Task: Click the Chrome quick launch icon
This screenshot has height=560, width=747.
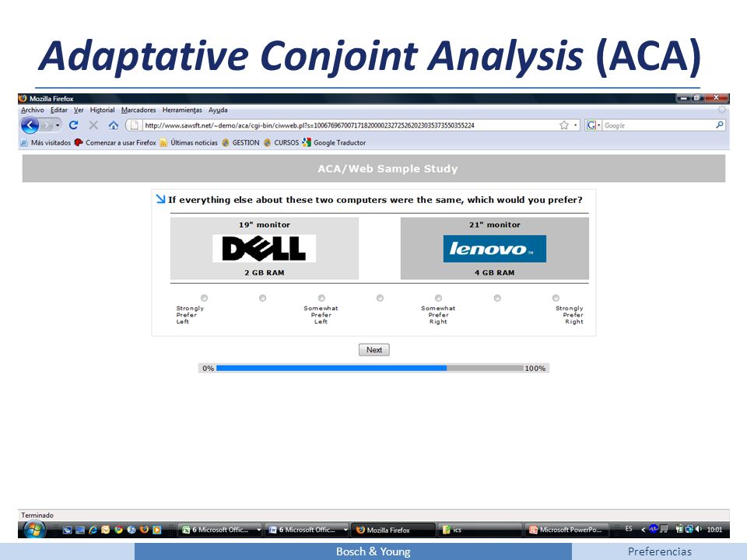Action: click(118, 530)
